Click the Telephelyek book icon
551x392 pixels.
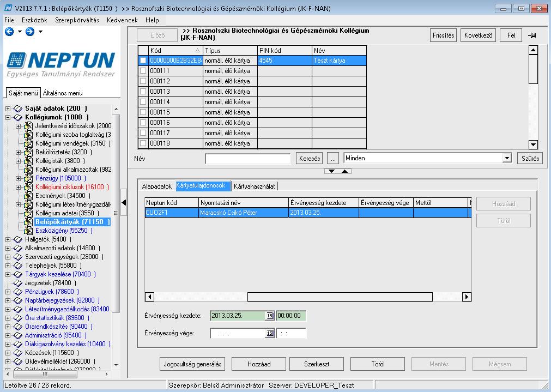(x=18, y=266)
